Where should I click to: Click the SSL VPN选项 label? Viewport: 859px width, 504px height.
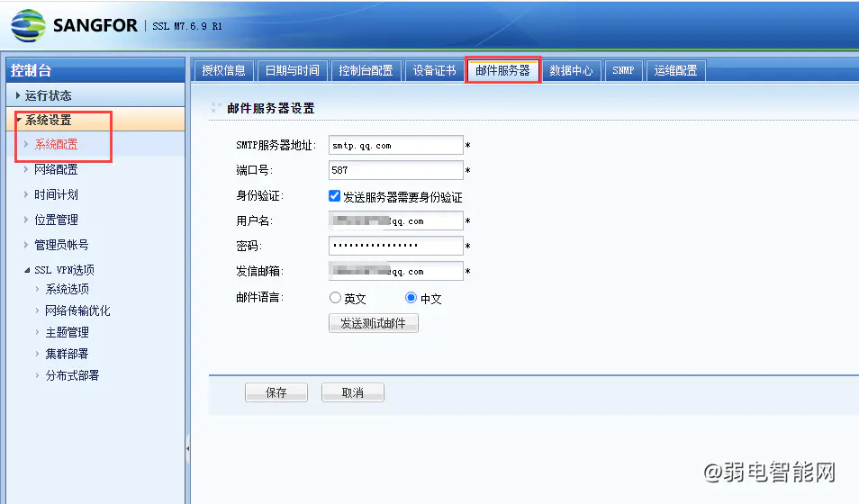click(64, 270)
